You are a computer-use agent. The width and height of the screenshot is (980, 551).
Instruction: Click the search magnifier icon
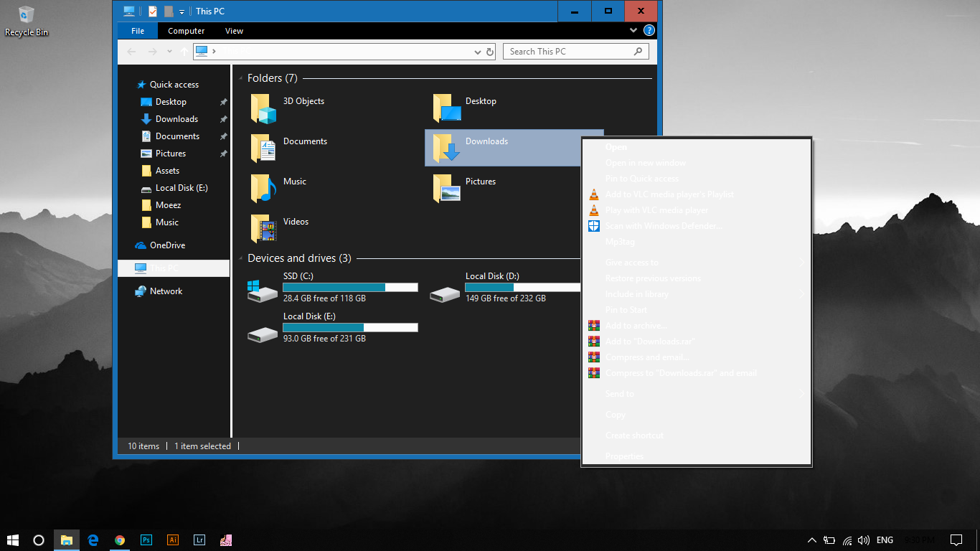(638, 52)
